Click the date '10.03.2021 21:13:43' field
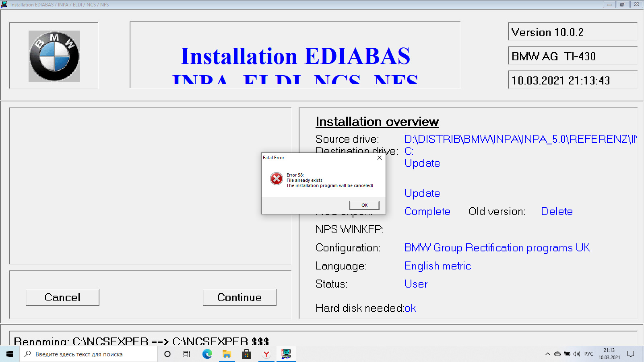644x362 pixels. tap(573, 80)
